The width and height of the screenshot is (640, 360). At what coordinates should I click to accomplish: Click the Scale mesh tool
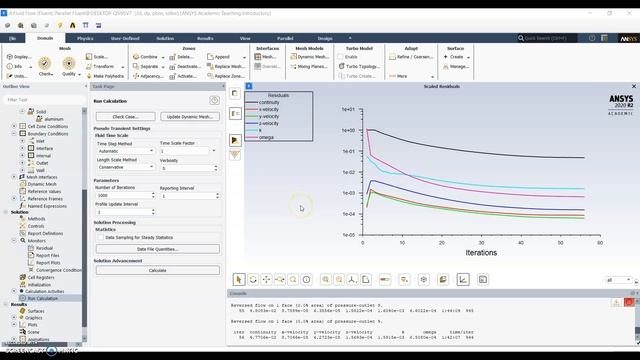pyautogui.click(x=97, y=57)
